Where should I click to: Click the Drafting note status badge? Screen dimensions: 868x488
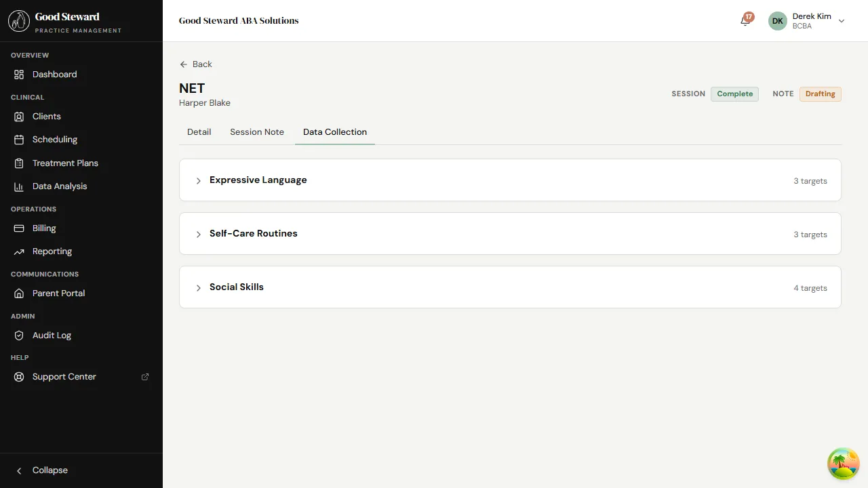[820, 94]
